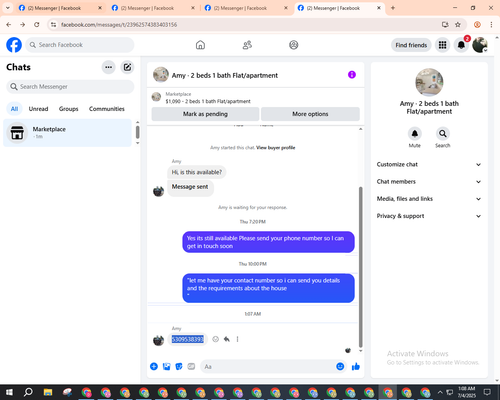Expand Media, files and links section
Image resolution: width=500 pixels, height=400 pixels.
pyautogui.click(x=429, y=199)
